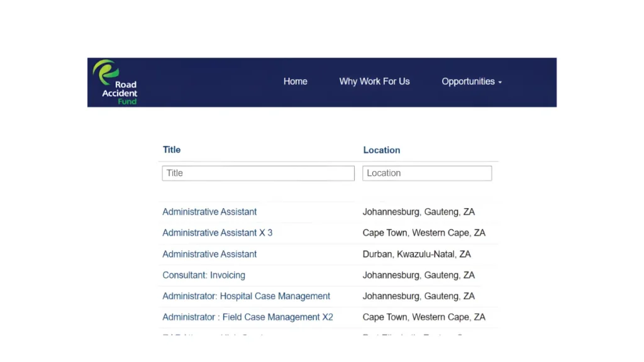Click the location cell of Administrative Assistant X 3
644x362 pixels.
pyautogui.click(x=424, y=233)
